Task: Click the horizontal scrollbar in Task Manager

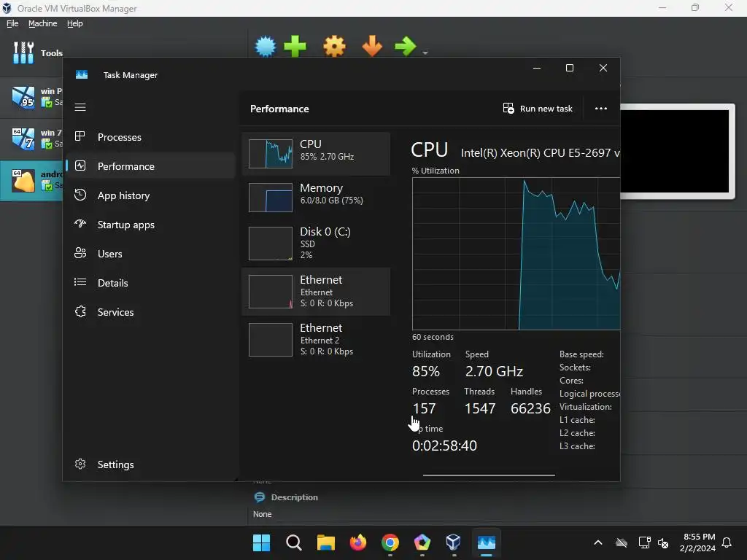Action: coord(489,475)
